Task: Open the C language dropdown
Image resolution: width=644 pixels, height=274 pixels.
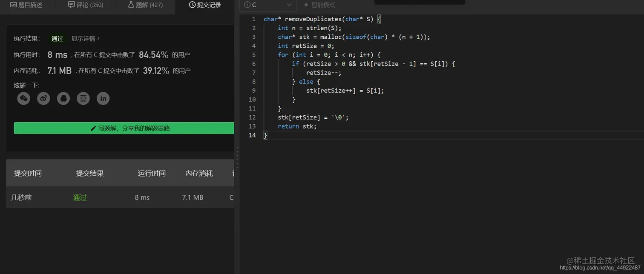Action: 269,5
